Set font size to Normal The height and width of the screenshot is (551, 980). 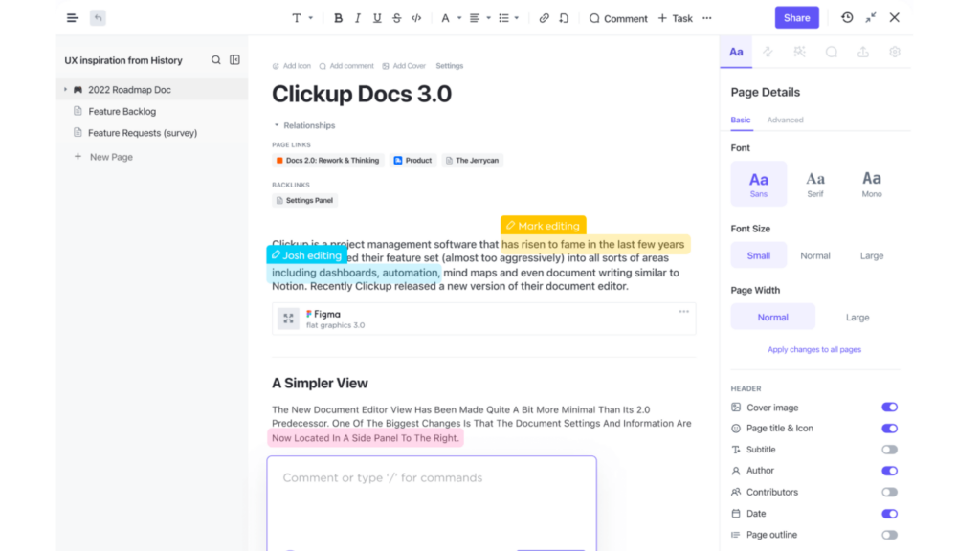point(815,255)
